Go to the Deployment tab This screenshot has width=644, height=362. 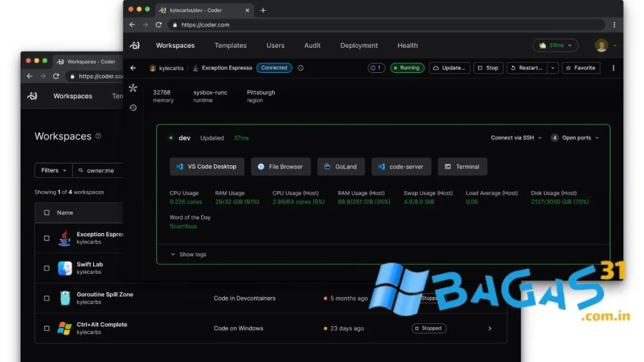pos(358,45)
